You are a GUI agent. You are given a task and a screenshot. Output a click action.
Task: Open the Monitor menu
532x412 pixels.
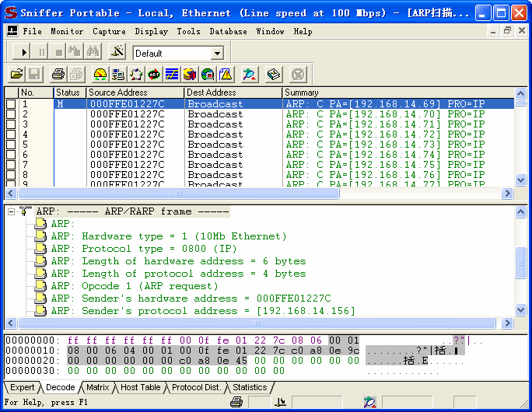(67, 31)
